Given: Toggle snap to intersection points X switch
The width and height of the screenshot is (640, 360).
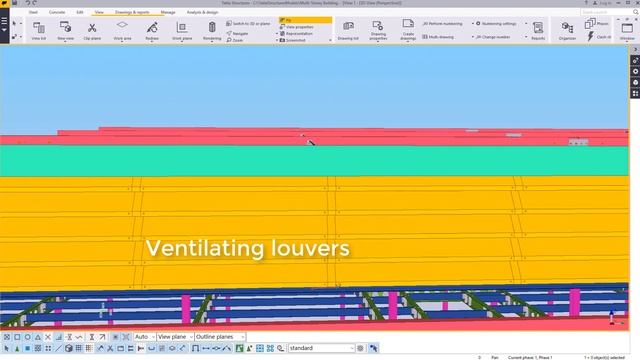Looking at the screenshot, I should [x=48, y=337].
